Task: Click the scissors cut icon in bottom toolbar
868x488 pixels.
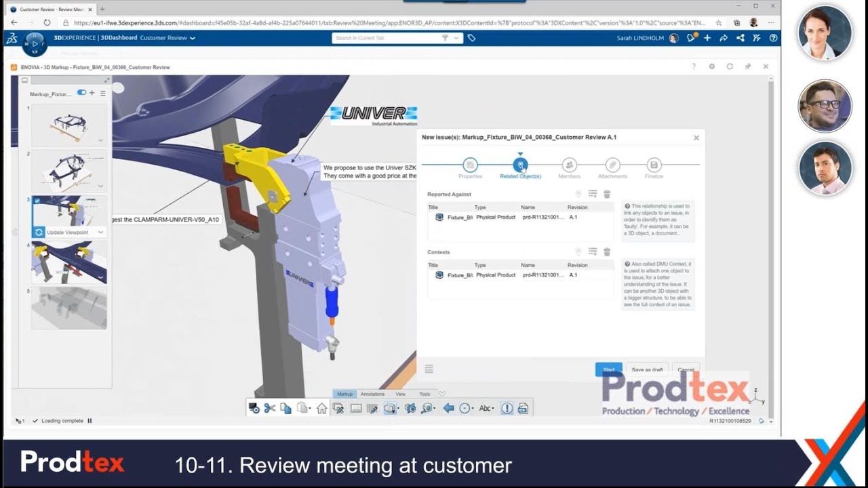Action: point(269,408)
